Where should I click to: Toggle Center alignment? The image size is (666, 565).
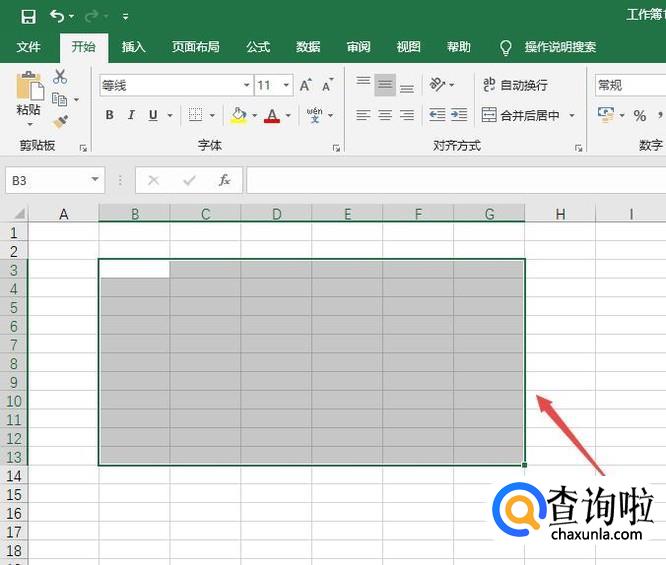pos(385,115)
